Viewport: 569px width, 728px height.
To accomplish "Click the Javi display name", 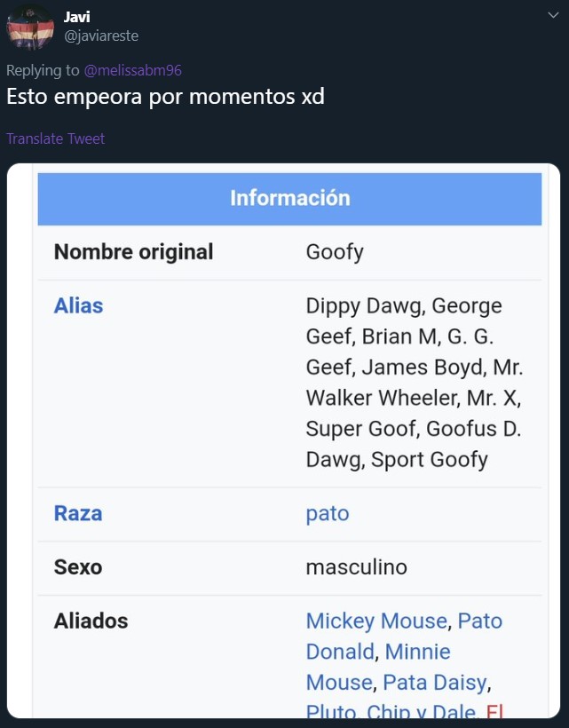I will pyautogui.click(x=76, y=17).
